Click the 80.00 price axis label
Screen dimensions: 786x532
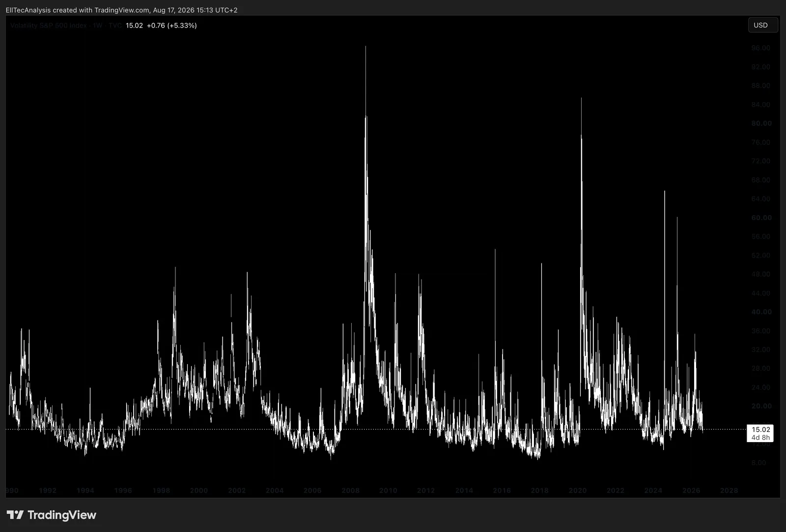click(x=761, y=123)
